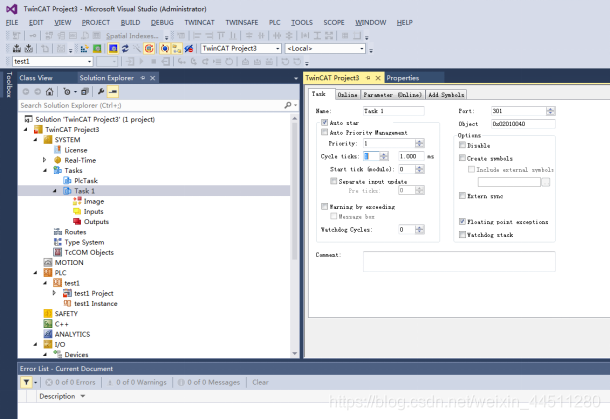The width and height of the screenshot is (610, 420).
Task: Click the Pending Changes Filter clock icon
Action: tap(67, 92)
